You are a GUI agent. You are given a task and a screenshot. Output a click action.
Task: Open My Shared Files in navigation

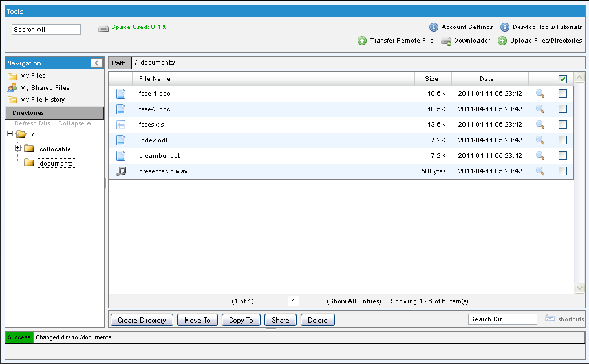(44, 88)
